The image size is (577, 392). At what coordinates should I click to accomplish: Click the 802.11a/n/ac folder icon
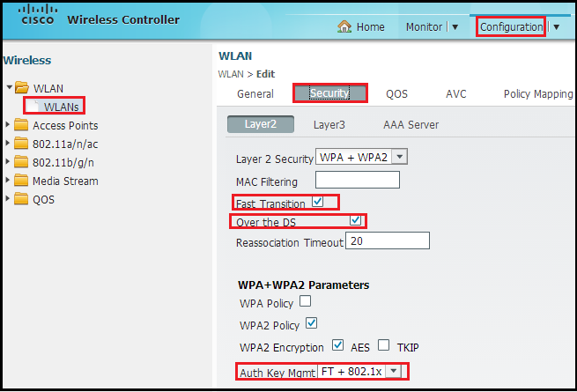point(22,144)
